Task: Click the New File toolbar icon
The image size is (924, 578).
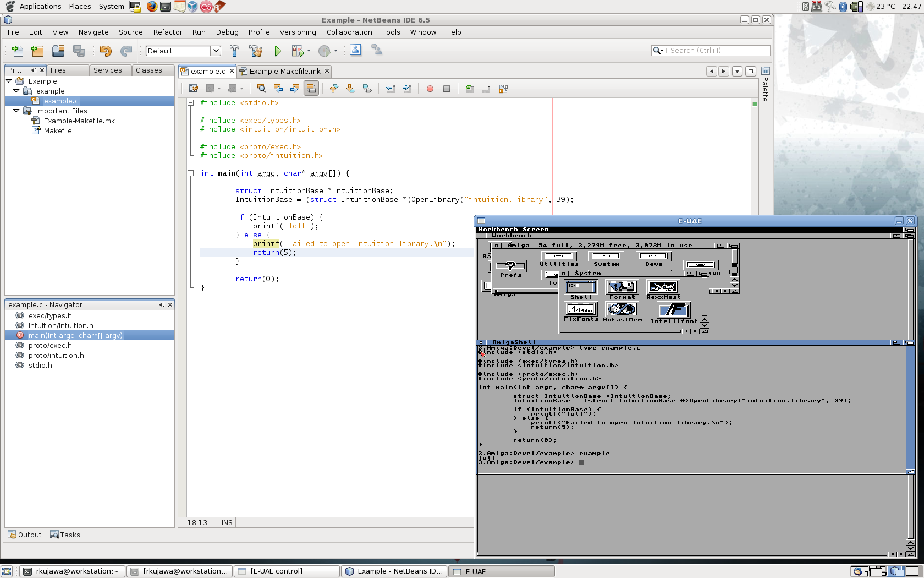Action: pos(17,51)
